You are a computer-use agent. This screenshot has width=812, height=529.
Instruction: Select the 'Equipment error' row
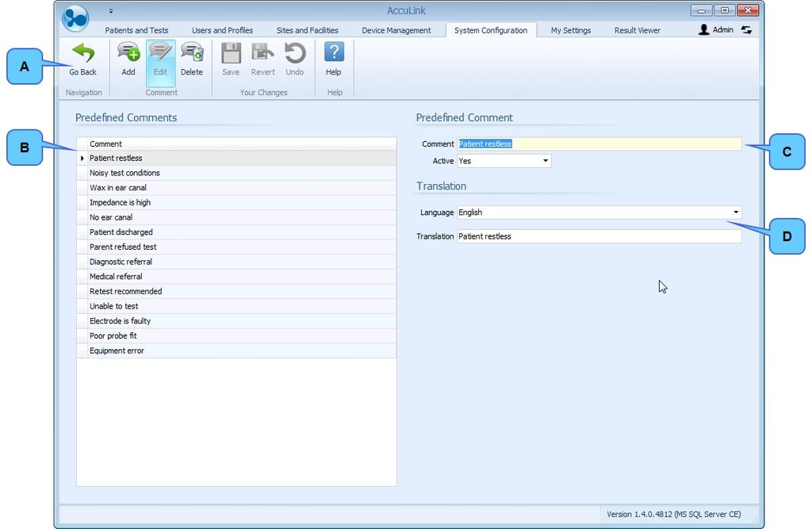click(x=236, y=351)
